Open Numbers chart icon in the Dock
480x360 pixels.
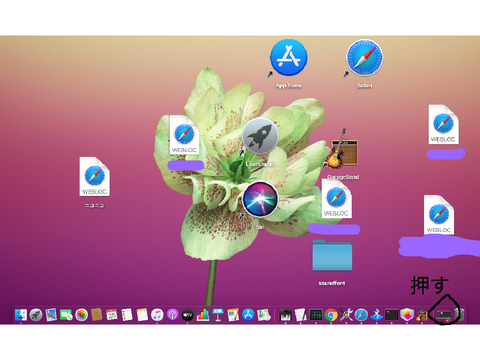pyautogui.click(x=203, y=315)
